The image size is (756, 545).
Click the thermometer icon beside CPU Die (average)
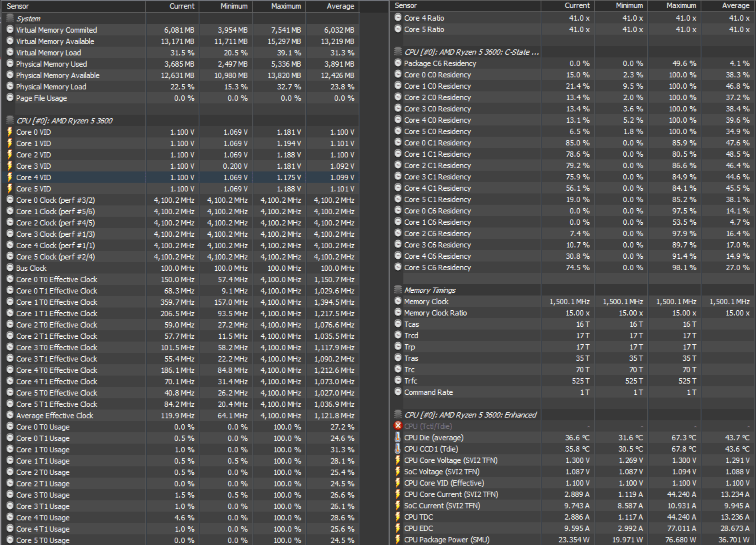tap(398, 438)
